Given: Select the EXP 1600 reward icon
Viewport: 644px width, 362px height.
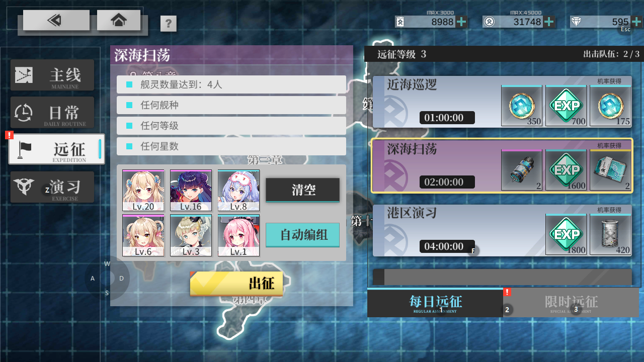Looking at the screenshot, I should [x=566, y=170].
